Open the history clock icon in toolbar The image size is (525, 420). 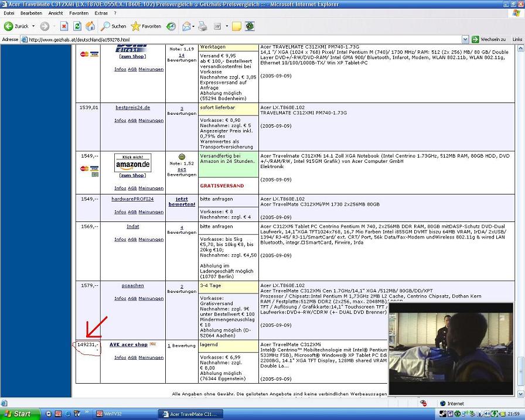[x=171, y=26]
